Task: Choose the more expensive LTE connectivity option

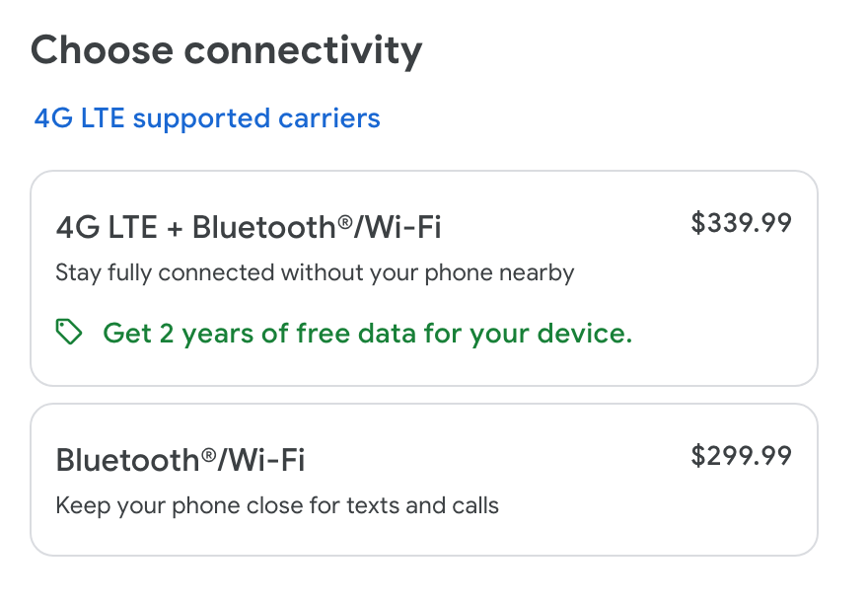Action: click(x=424, y=278)
